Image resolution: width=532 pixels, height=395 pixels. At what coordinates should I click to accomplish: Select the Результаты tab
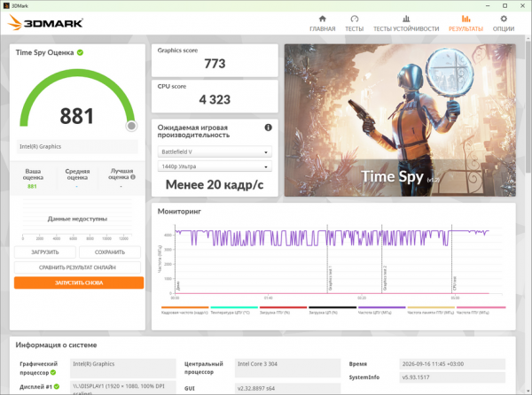(x=465, y=23)
